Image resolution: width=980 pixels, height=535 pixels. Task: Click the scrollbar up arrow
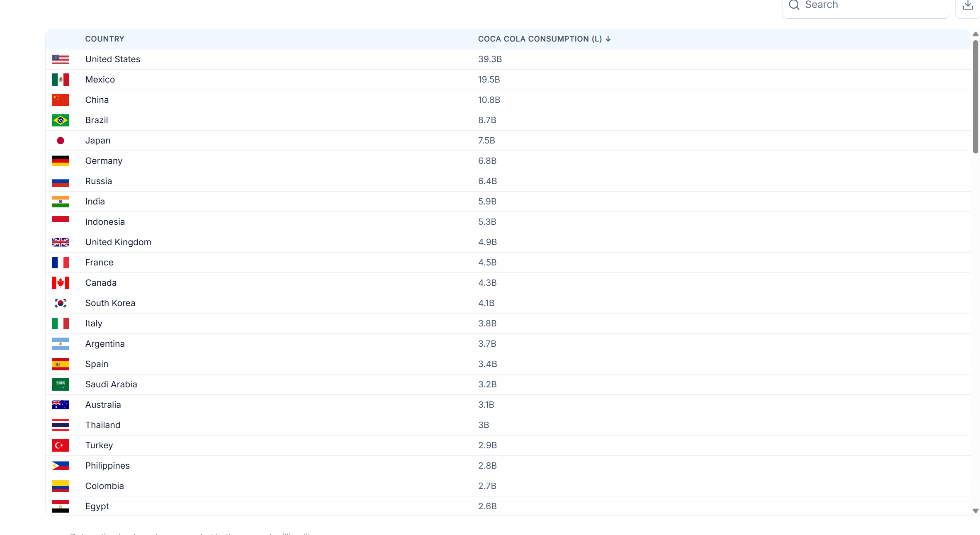click(x=975, y=34)
